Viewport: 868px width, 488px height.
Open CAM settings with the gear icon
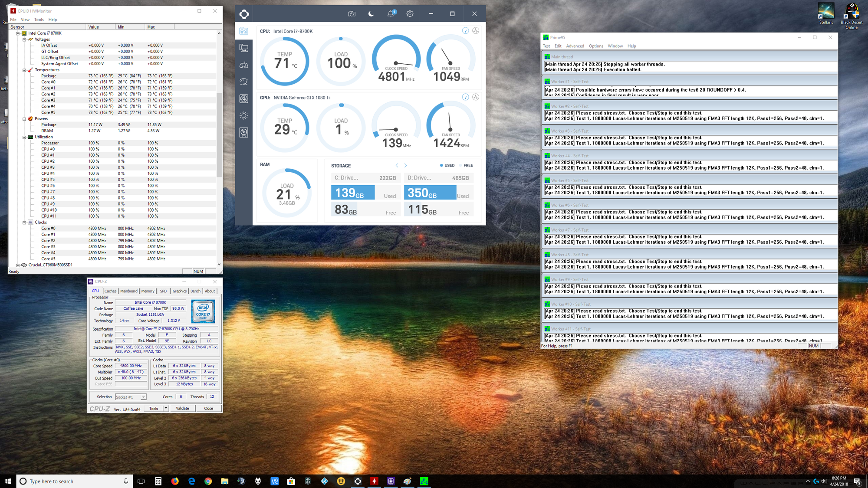410,13
